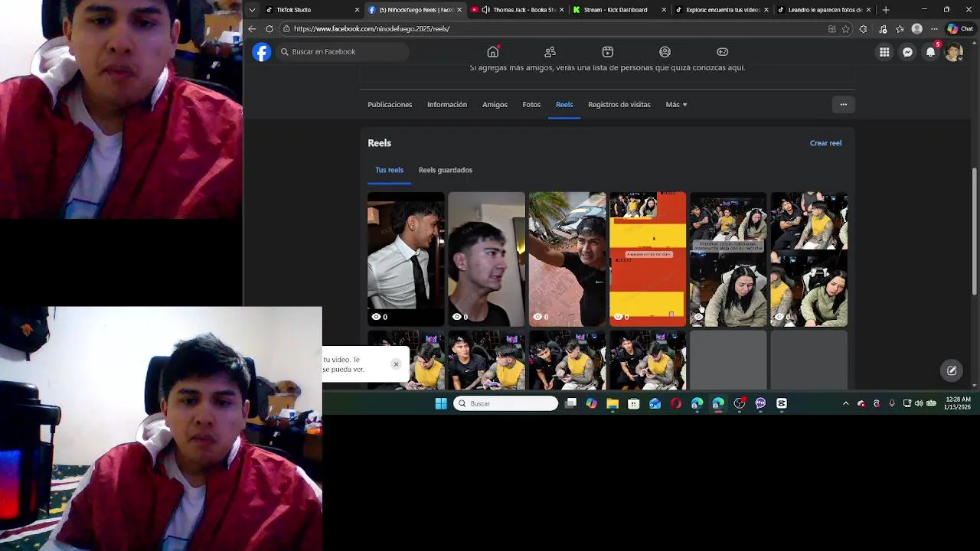This screenshot has width=980, height=551.
Task: Expand the Más dropdown in profile tabs
Action: [676, 105]
